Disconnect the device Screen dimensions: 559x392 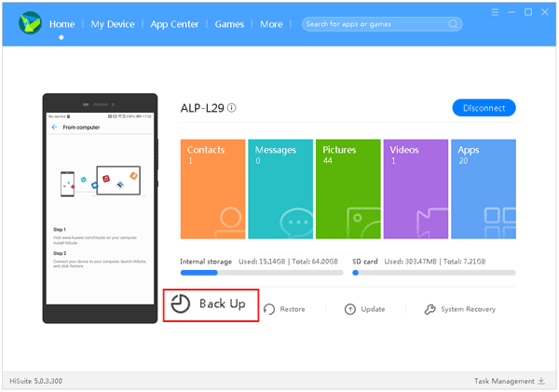click(x=484, y=108)
